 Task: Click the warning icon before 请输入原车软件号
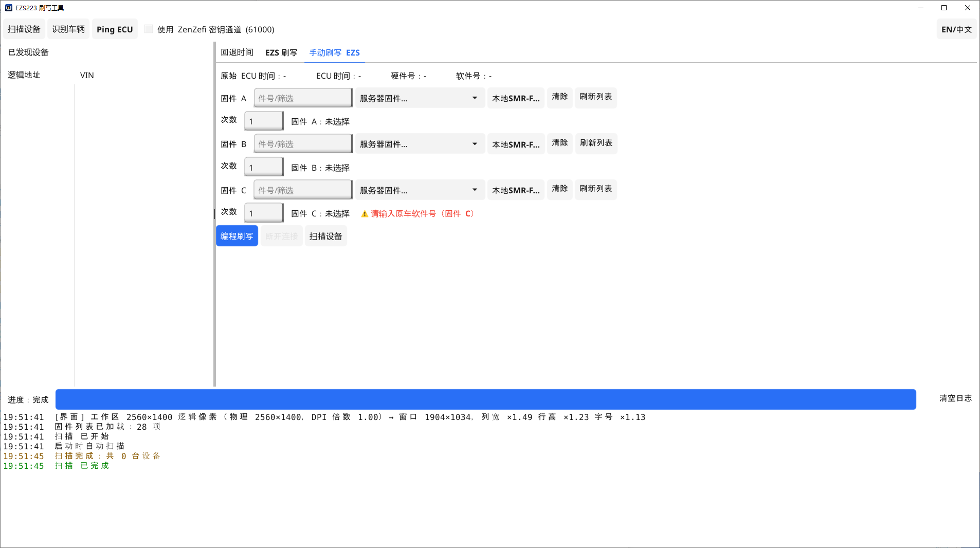[x=365, y=214]
